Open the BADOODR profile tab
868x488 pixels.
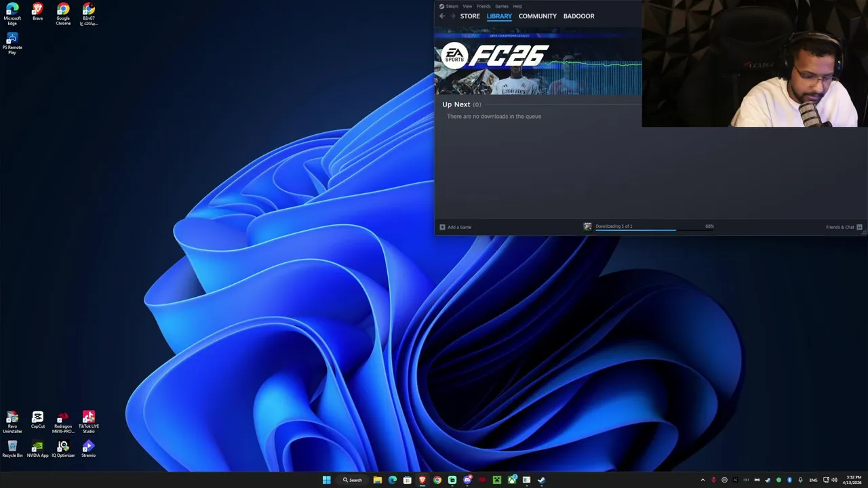click(578, 16)
